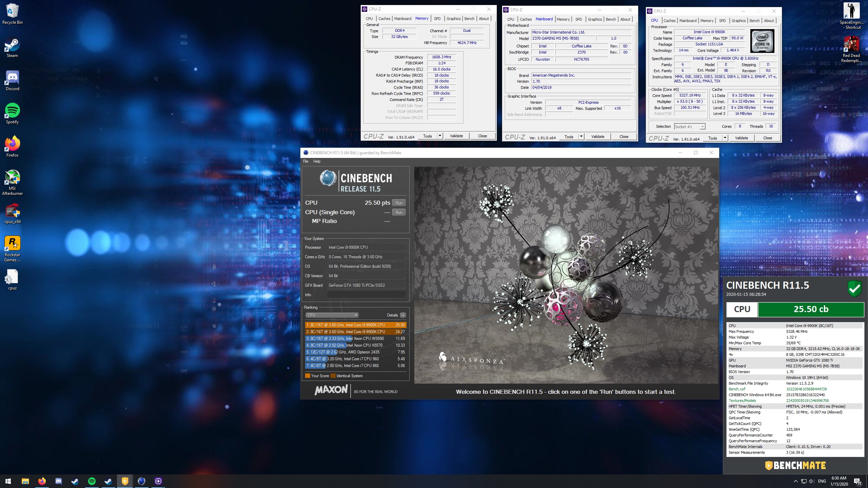868x488 pixels.
Task: Switch to Mainboard tab in Memory CPU-Z window
Action: (x=403, y=19)
